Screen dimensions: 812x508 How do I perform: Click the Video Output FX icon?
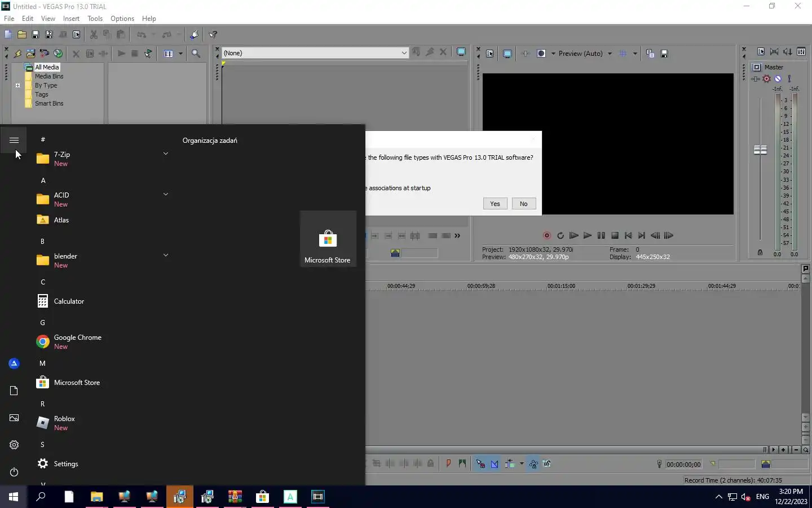pos(526,54)
